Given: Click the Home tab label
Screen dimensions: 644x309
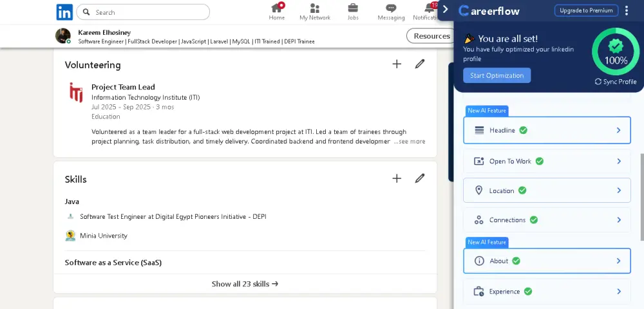Looking at the screenshot, I should click(x=277, y=17).
